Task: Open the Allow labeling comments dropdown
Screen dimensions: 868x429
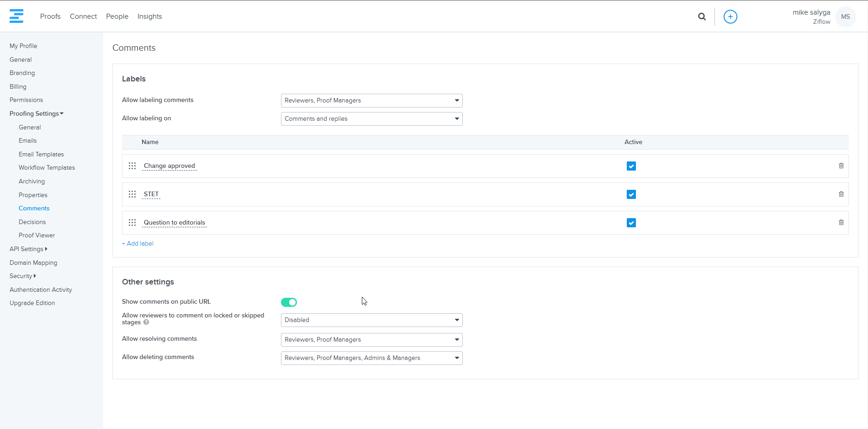Action: point(371,101)
